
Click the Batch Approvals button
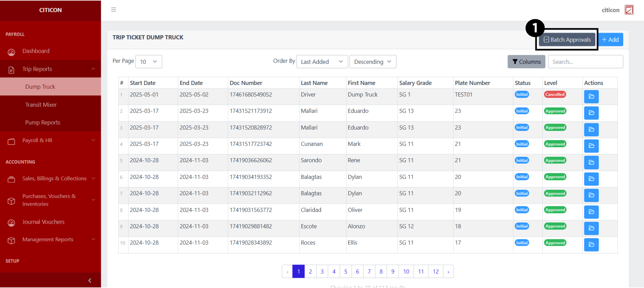pyautogui.click(x=567, y=40)
